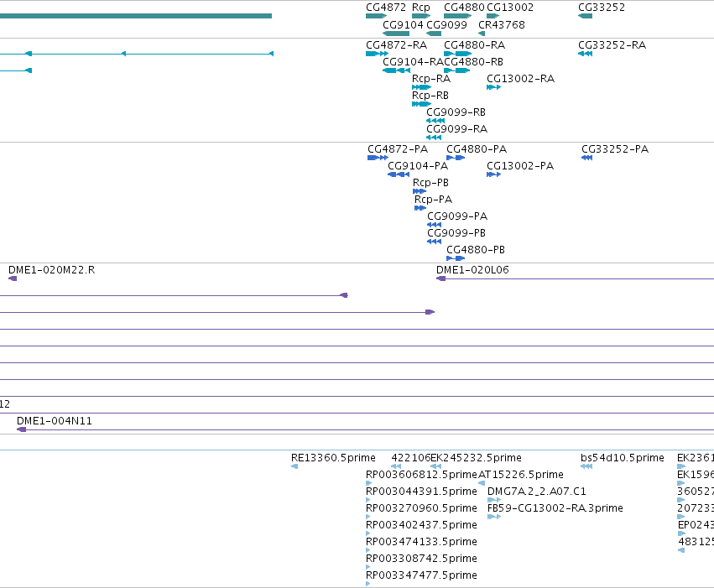
Task: Select EST RP003347477.5prime
Action: coord(421,575)
